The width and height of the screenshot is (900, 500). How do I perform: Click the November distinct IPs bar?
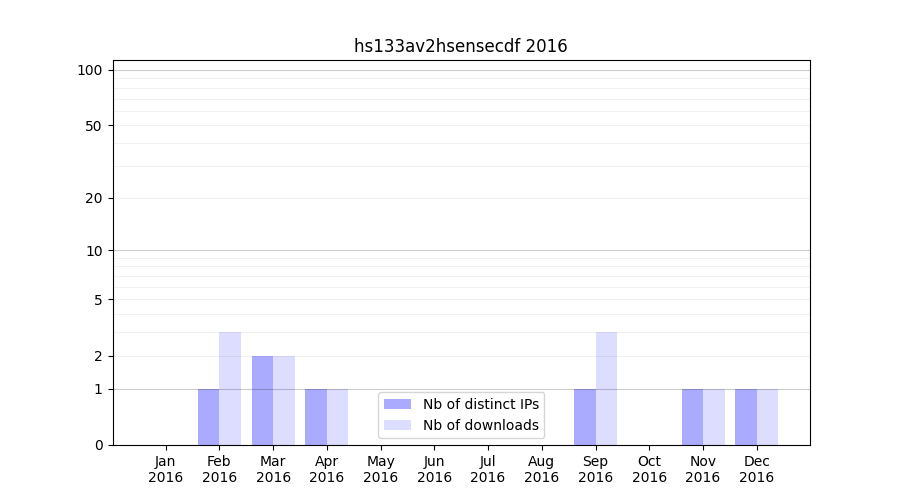click(692, 417)
